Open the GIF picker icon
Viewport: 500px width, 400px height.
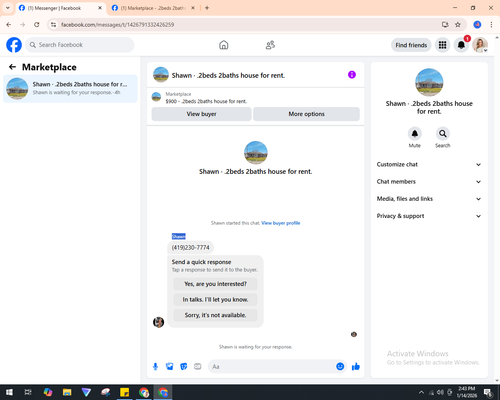[x=198, y=367]
